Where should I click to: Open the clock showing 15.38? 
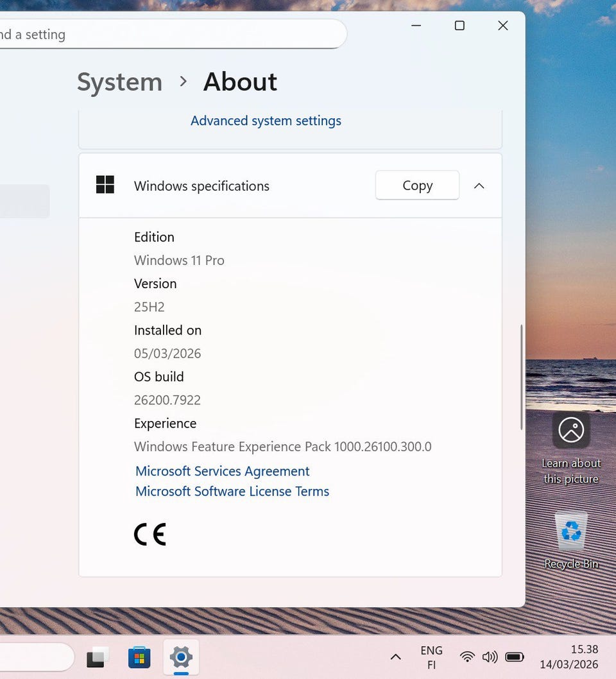coord(569,657)
